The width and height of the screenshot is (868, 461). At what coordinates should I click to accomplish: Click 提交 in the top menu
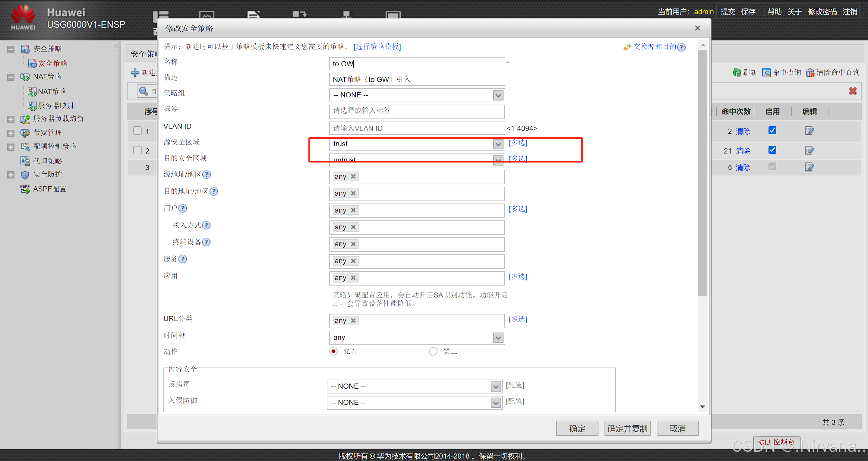pos(728,12)
